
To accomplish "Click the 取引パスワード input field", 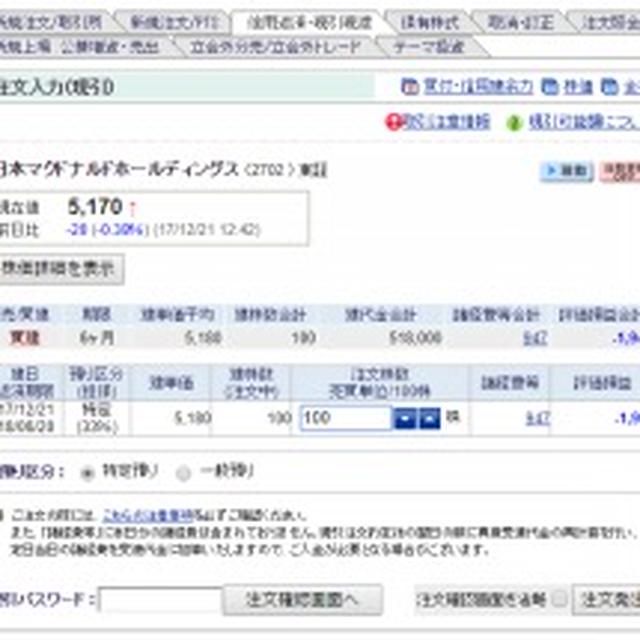I will [160, 600].
